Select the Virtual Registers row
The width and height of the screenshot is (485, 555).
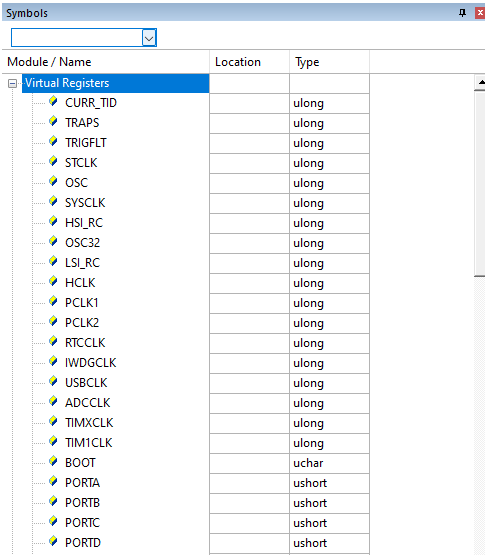click(x=115, y=83)
